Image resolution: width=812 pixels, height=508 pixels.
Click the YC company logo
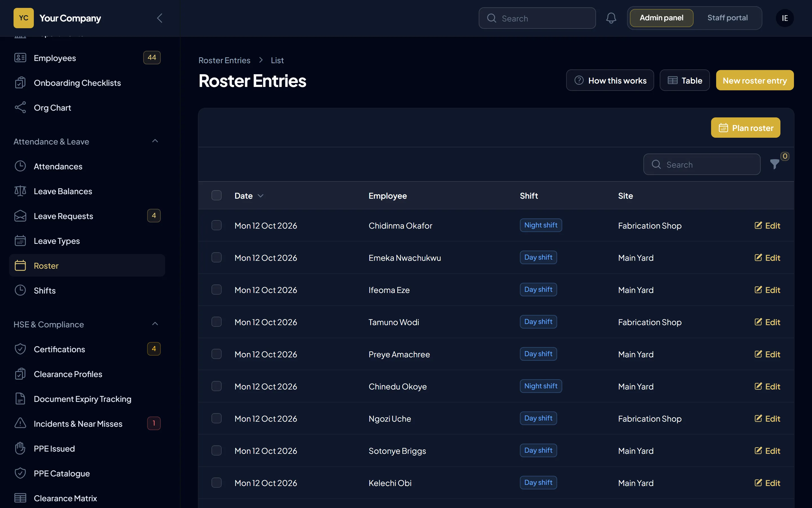[23, 18]
